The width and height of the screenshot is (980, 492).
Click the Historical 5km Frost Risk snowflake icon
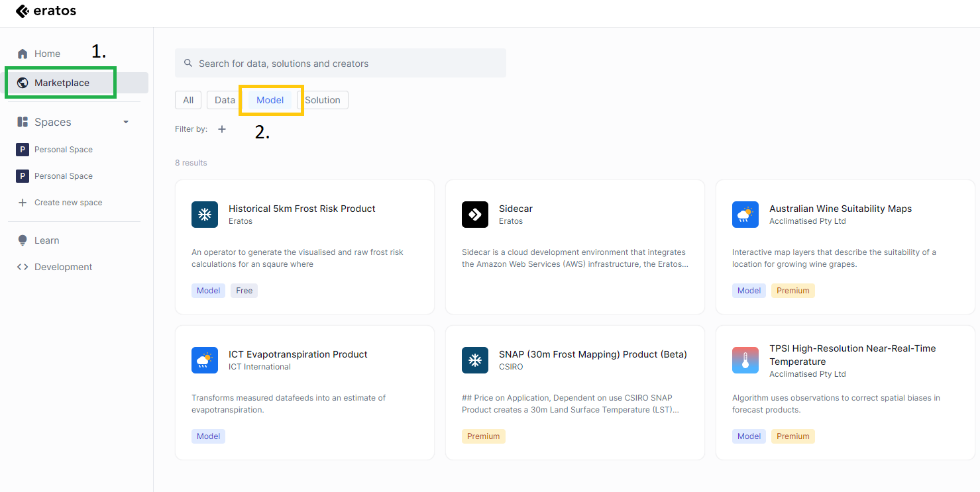click(205, 215)
